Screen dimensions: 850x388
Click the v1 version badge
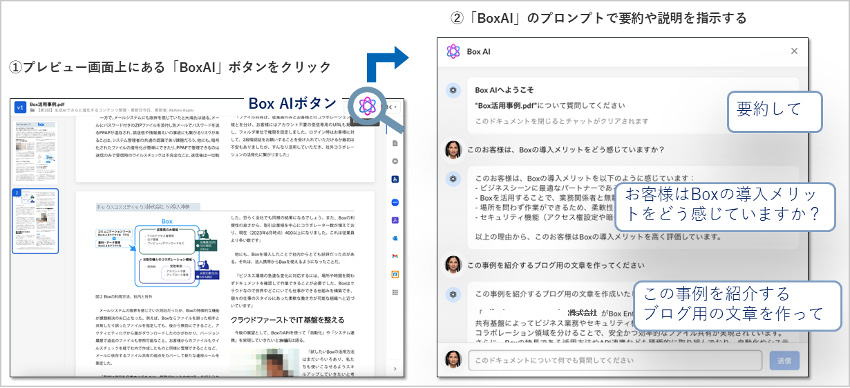21,106
